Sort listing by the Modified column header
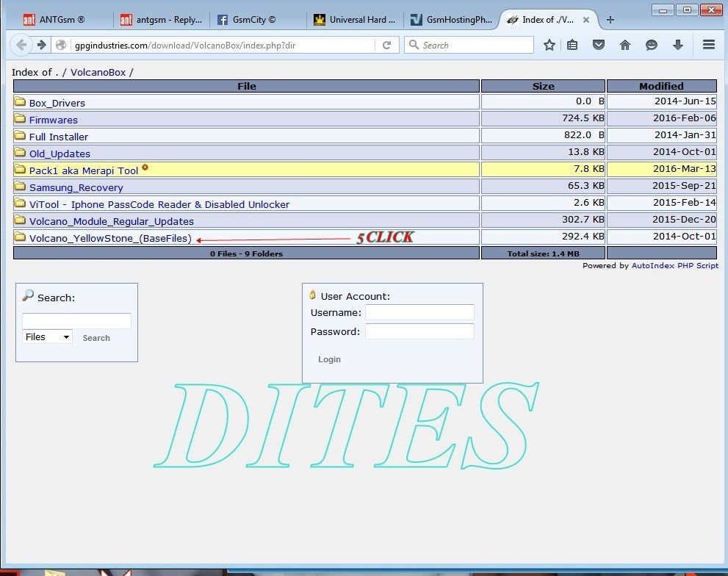The height and width of the screenshot is (576, 728). pos(662,86)
